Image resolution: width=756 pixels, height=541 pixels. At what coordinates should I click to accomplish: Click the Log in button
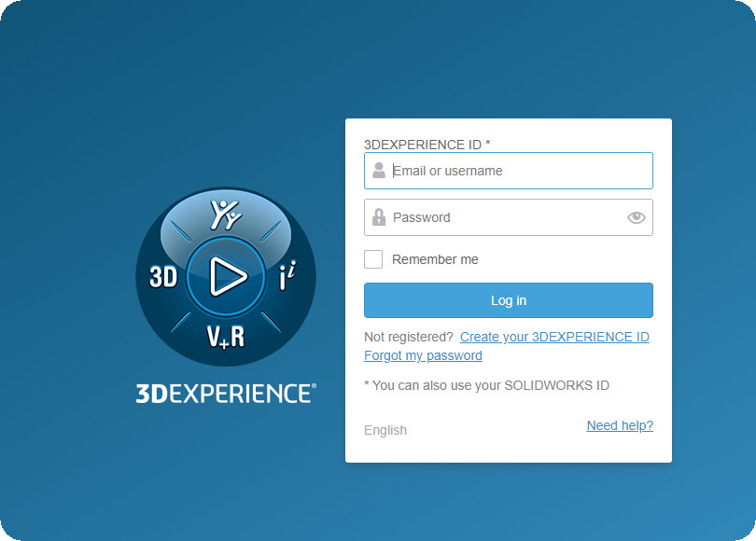click(x=509, y=300)
